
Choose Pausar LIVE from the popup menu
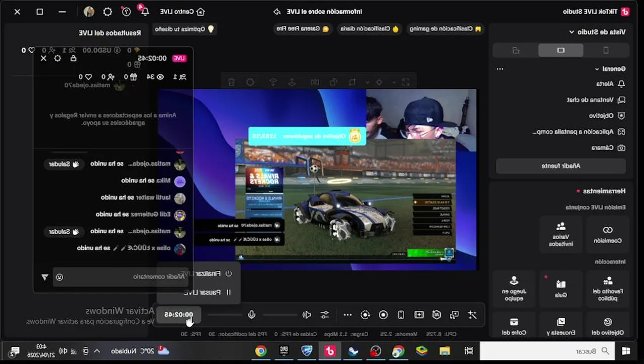pyautogui.click(x=207, y=292)
